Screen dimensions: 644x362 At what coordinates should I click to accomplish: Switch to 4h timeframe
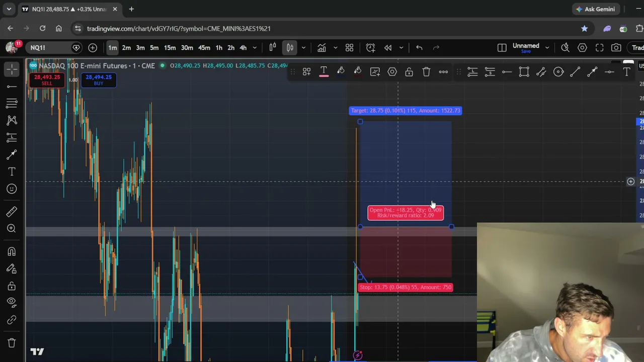point(243,48)
